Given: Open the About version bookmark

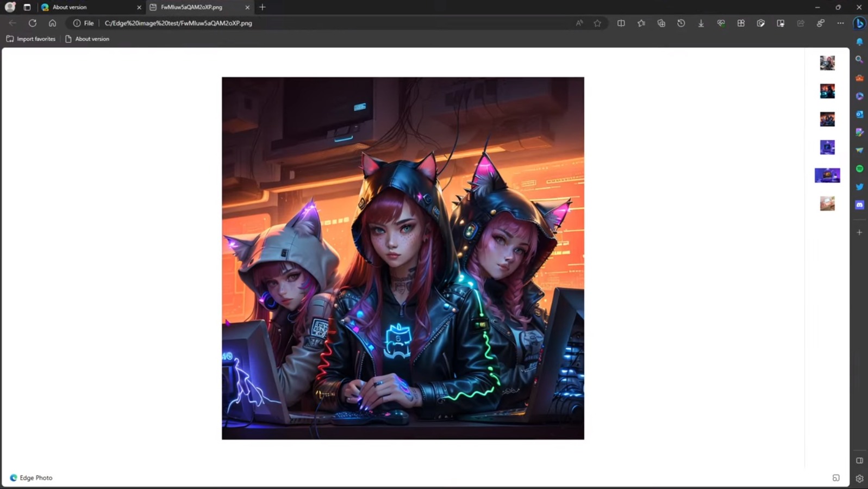Looking at the screenshot, I should pos(87,39).
